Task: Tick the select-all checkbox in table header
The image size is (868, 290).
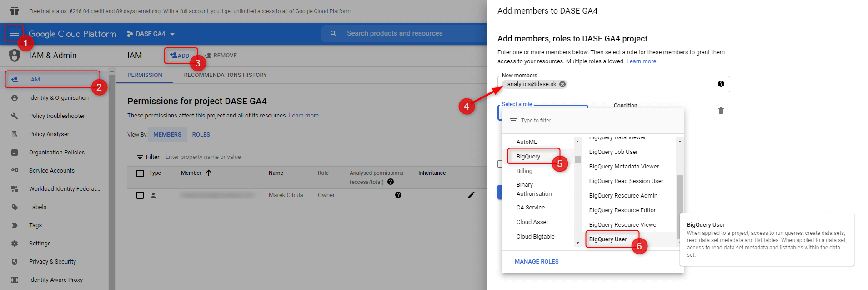Action: [140, 173]
